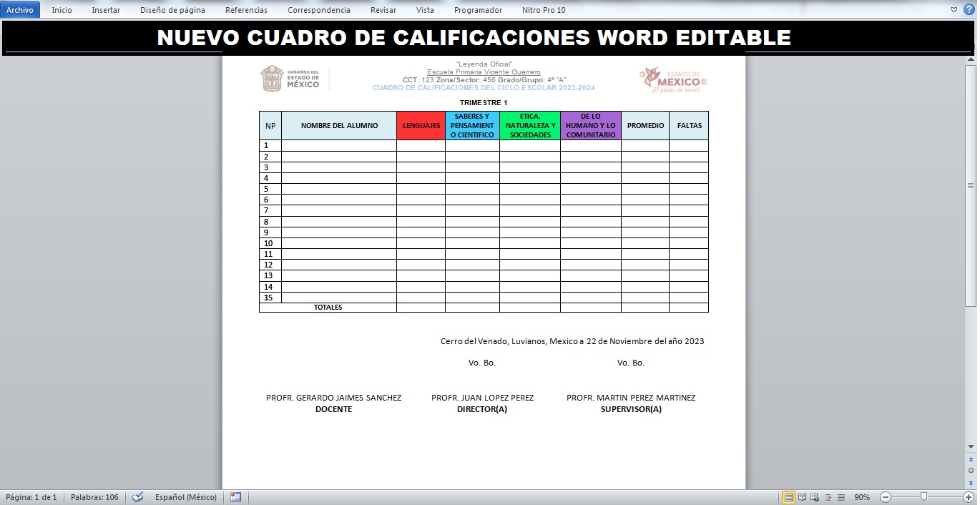Expand the Quick Access Toolbar customization chevron
Screen dimensions: 980x505
[952, 9]
